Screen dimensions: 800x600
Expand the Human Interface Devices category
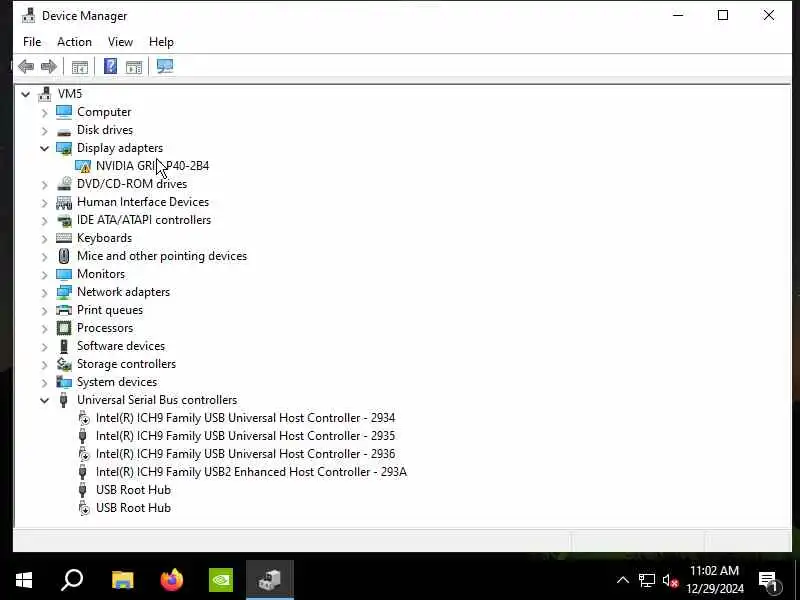(44, 203)
